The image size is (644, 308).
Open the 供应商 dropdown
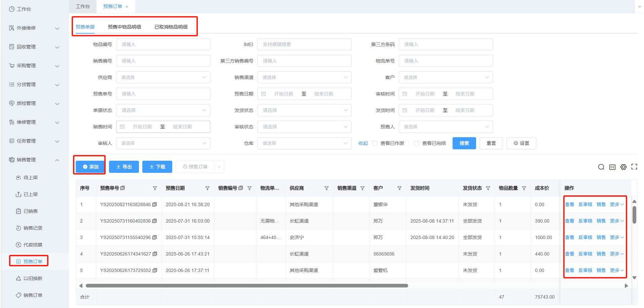click(x=163, y=77)
